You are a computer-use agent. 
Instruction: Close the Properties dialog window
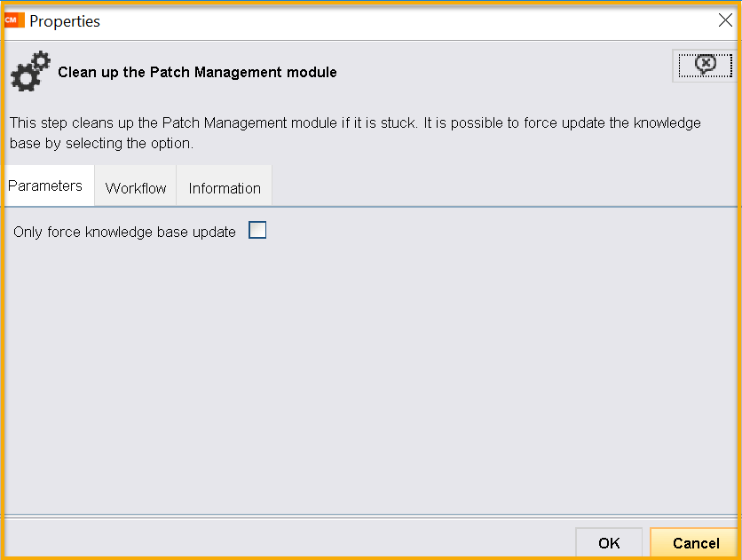[x=724, y=20]
